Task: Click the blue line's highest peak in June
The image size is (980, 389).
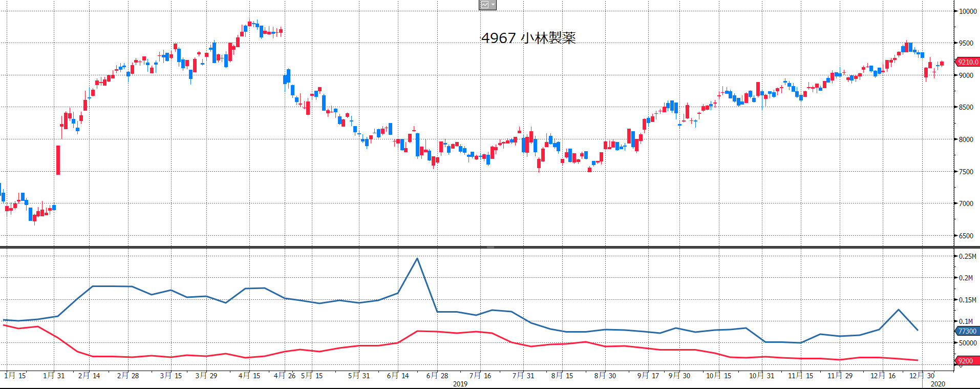Action: pyautogui.click(x=417, y=258)
